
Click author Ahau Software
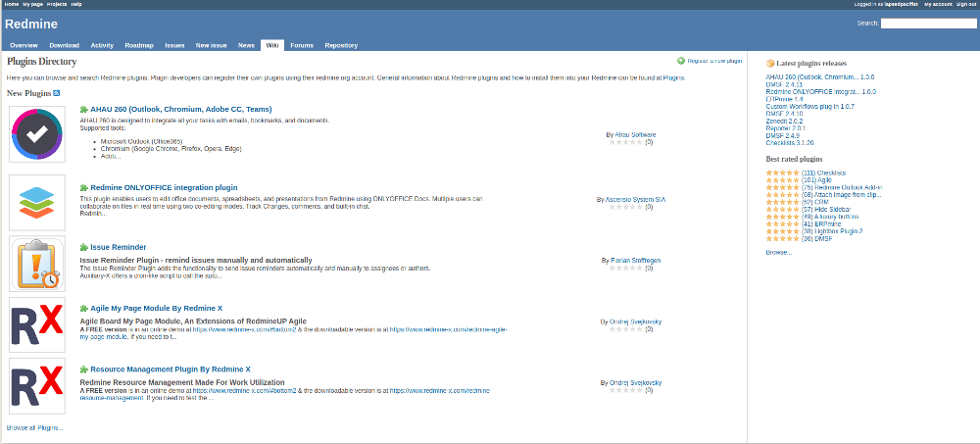point(635,134)
